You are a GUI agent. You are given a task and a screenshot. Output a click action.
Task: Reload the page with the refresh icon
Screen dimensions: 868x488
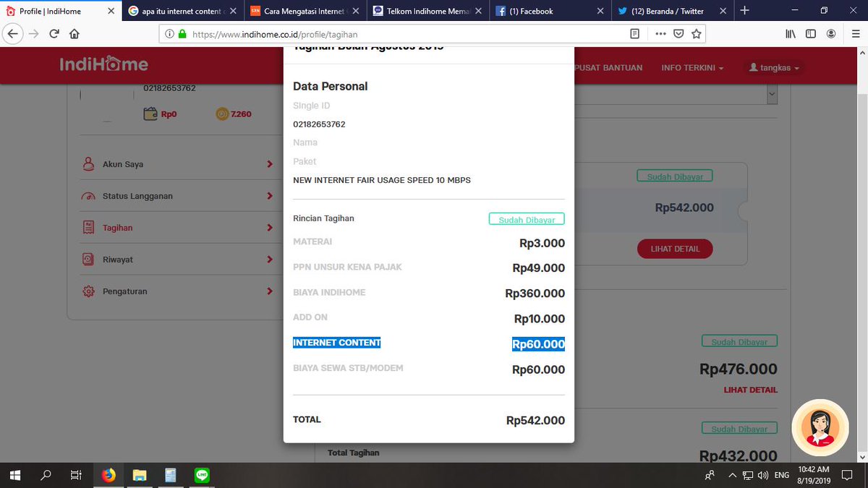(54, 34)
